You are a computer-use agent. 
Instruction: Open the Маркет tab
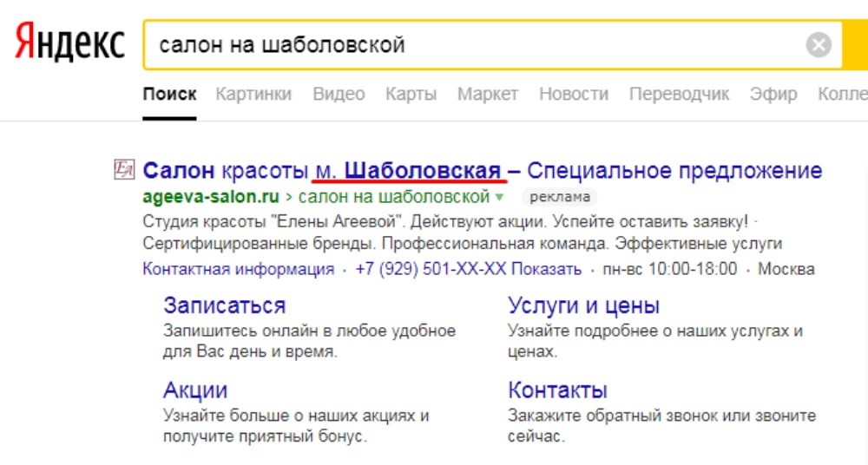coord(488,94)
